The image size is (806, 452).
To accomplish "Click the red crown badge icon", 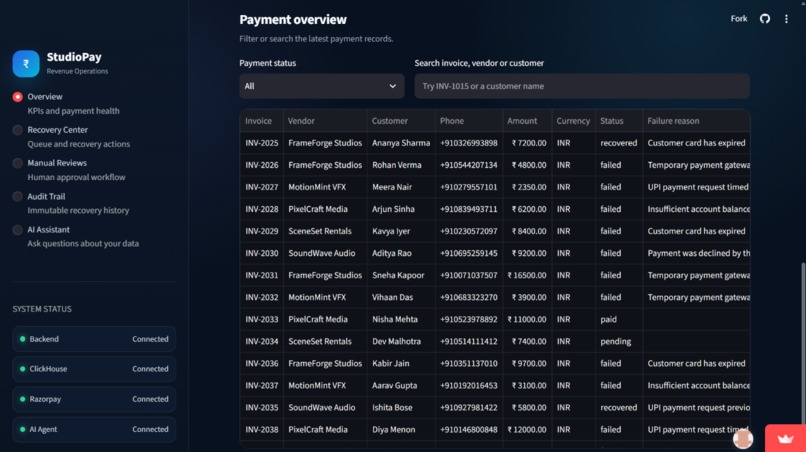I will [x=785, y=439].
